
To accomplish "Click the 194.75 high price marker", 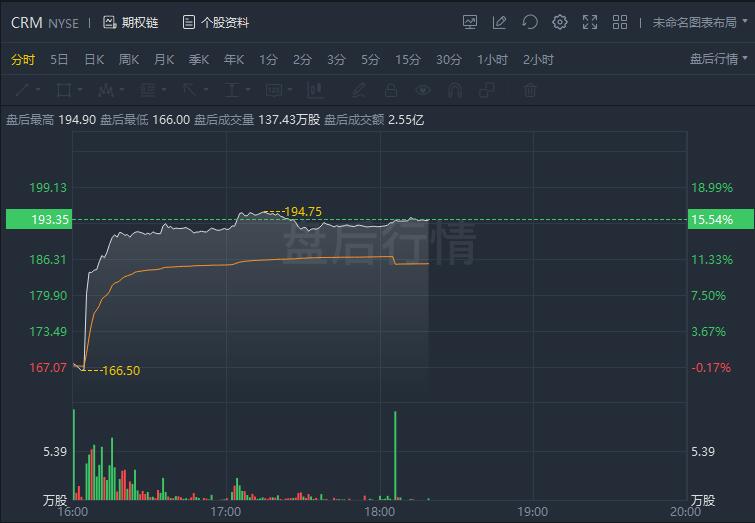I will tap(303, 211).
